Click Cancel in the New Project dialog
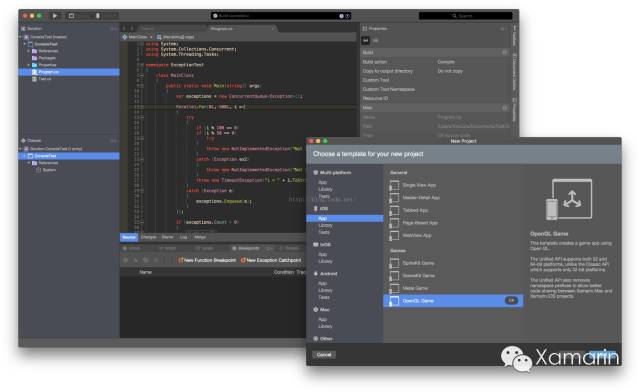This screenshot has width=640, height=392. (324, 355)
